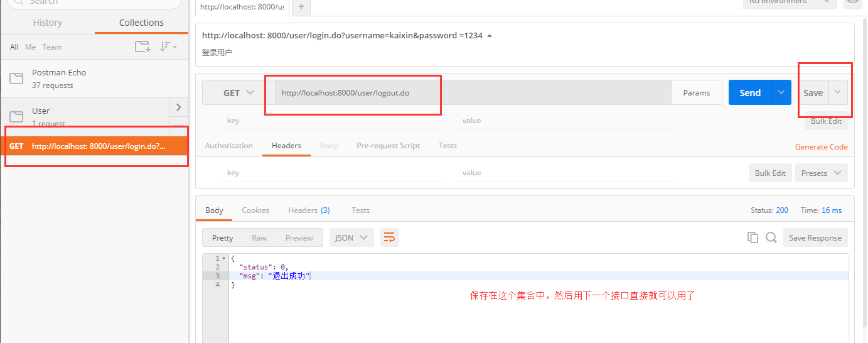Fold JSON at line 1 arrow
The image size is (868, 343).
coord(223,258)
